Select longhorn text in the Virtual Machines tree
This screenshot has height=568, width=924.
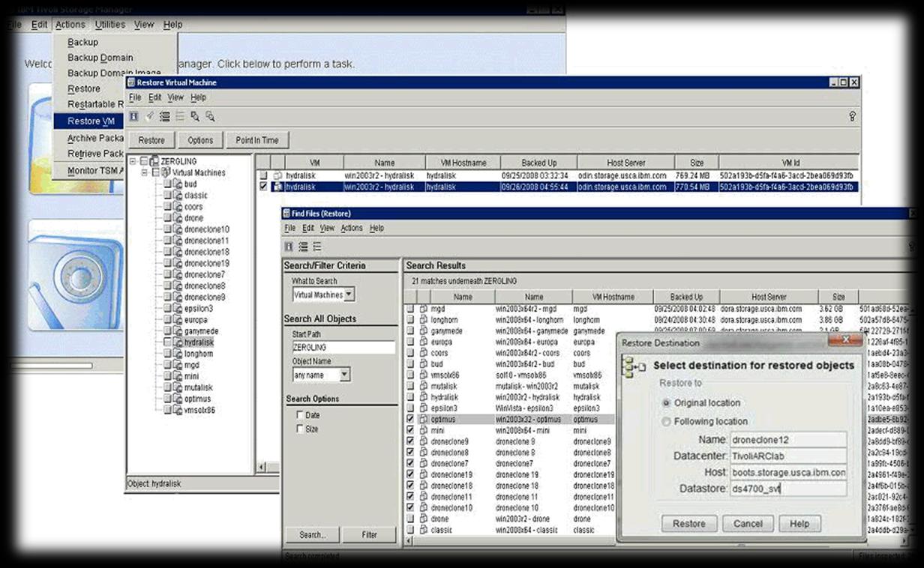199,354
